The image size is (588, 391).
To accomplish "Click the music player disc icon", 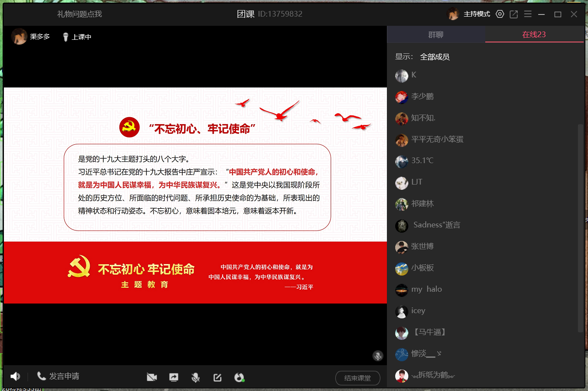I will coord(239,377).
